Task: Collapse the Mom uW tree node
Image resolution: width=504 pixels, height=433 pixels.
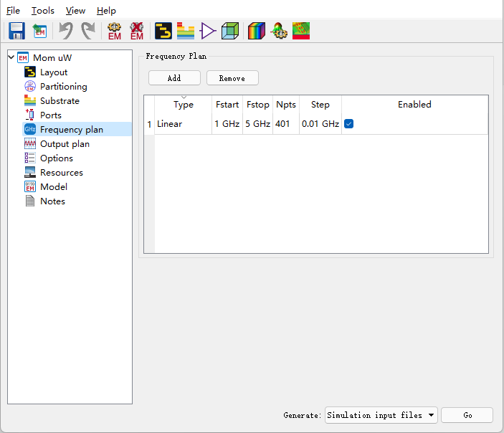Action: pos(11,57)
